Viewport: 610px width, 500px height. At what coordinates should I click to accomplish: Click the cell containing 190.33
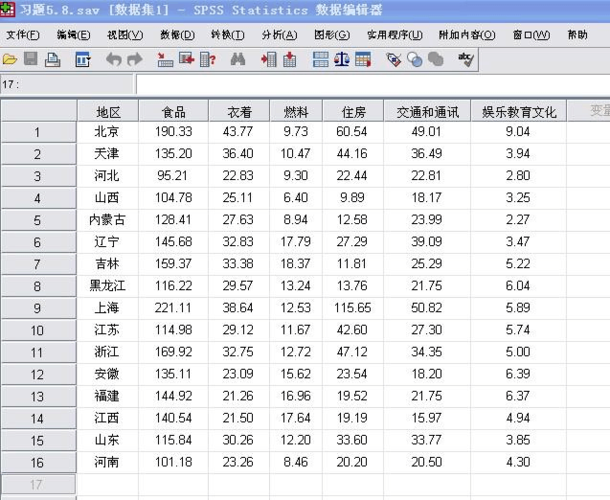pos(174,132)
